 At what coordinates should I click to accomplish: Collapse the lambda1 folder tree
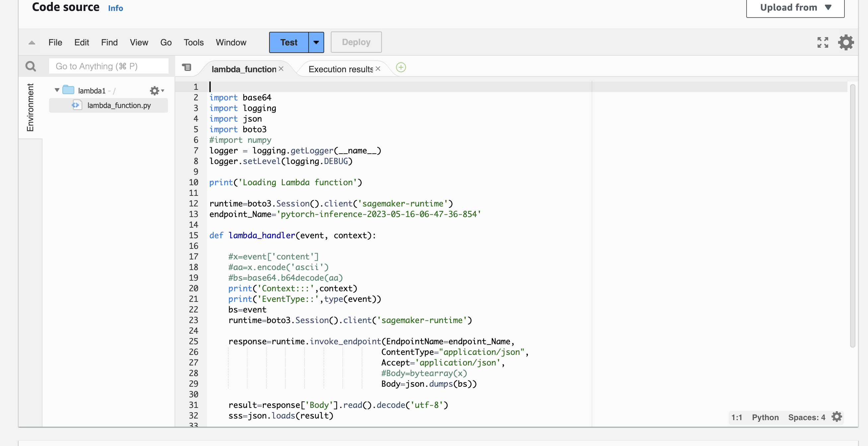point(57,90)
